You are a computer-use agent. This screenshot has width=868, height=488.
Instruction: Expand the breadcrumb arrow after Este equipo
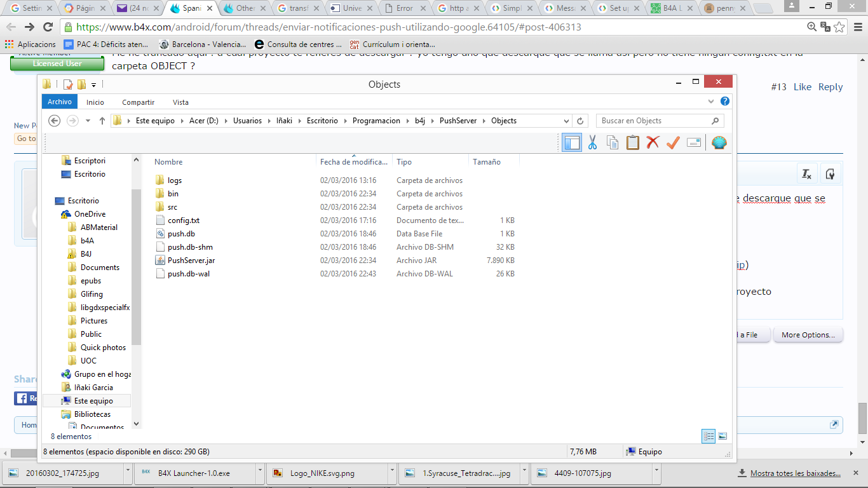tap(182, 121)
